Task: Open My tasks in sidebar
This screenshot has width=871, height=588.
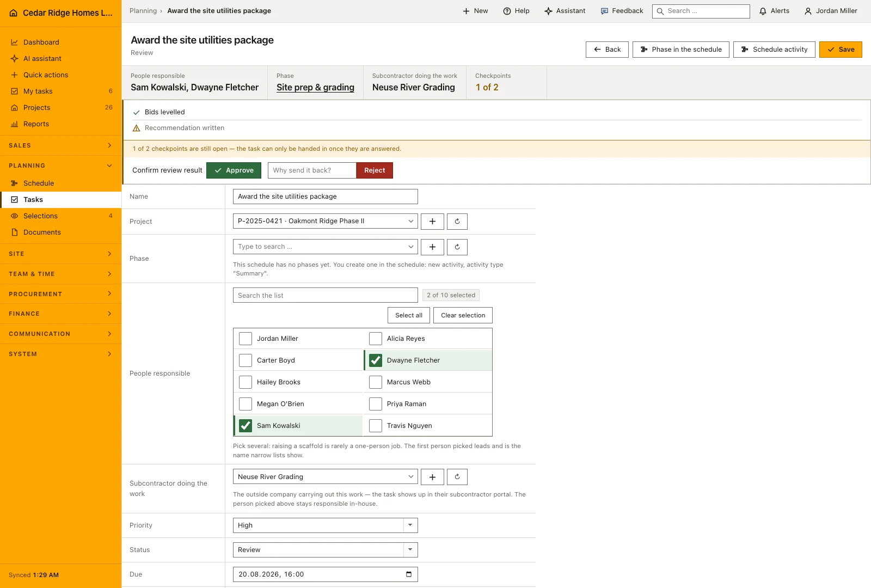Action: (x=60, y=91)
